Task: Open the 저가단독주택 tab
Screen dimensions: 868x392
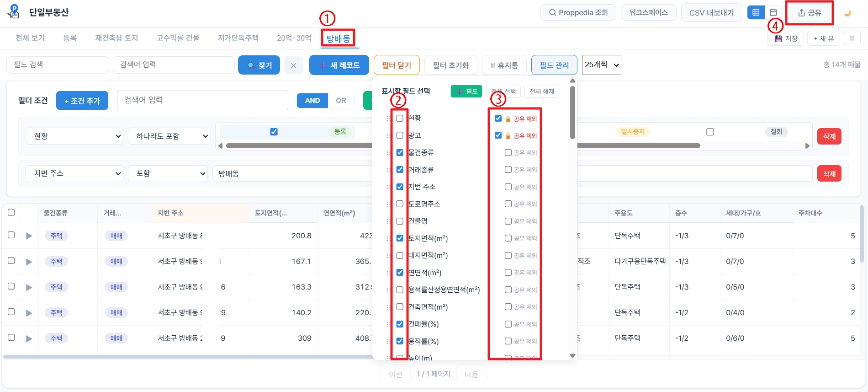Action: [238, 38]
